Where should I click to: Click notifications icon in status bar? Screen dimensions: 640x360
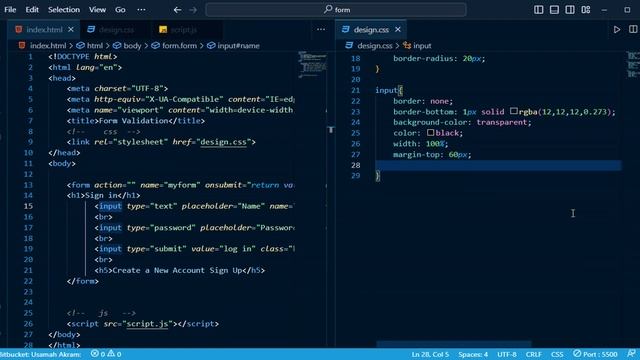click(x=631, y=353)
